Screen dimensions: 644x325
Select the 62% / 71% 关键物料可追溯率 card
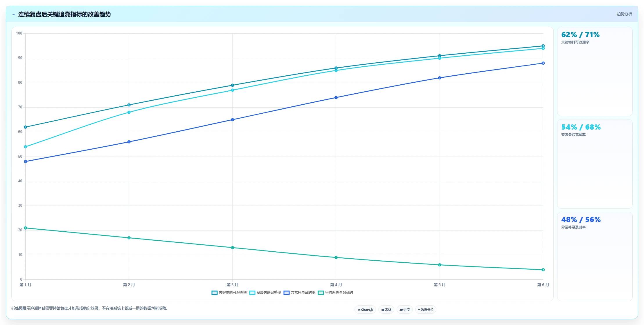(595, 72)
